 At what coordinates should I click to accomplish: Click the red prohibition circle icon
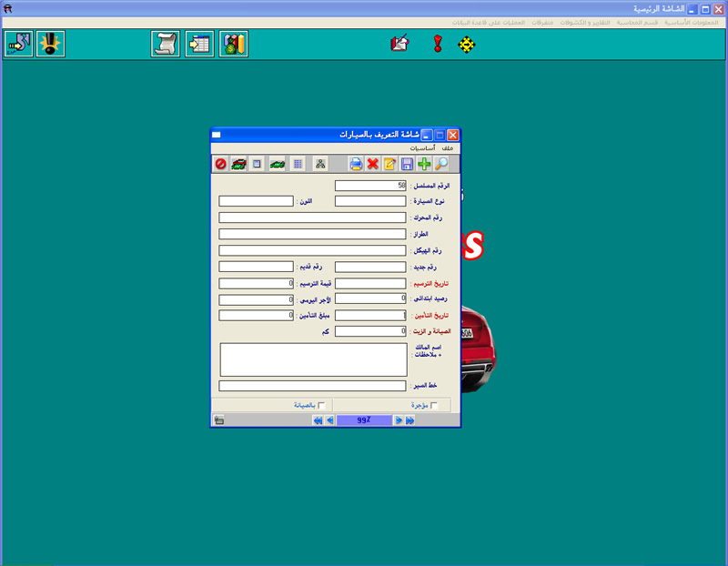point(220,164)
